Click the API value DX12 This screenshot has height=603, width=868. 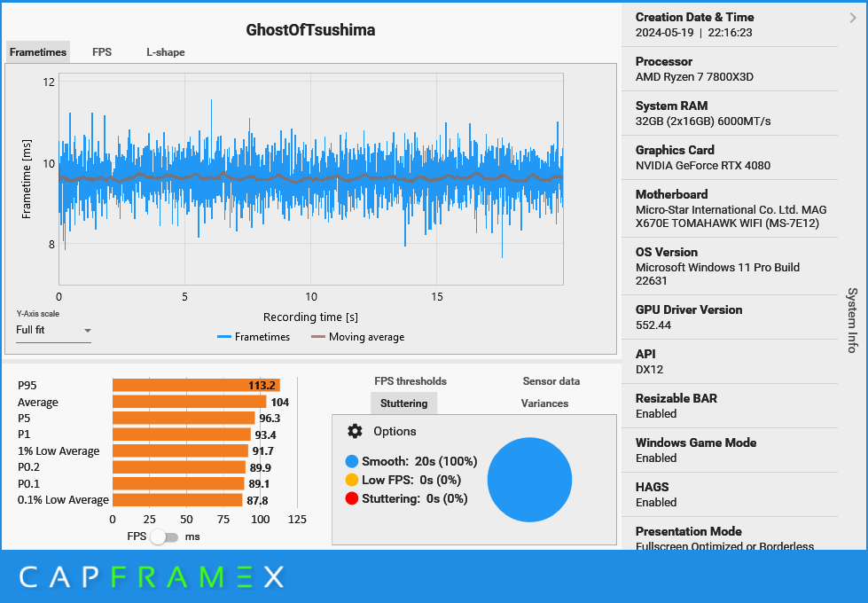tap(649, 369)
